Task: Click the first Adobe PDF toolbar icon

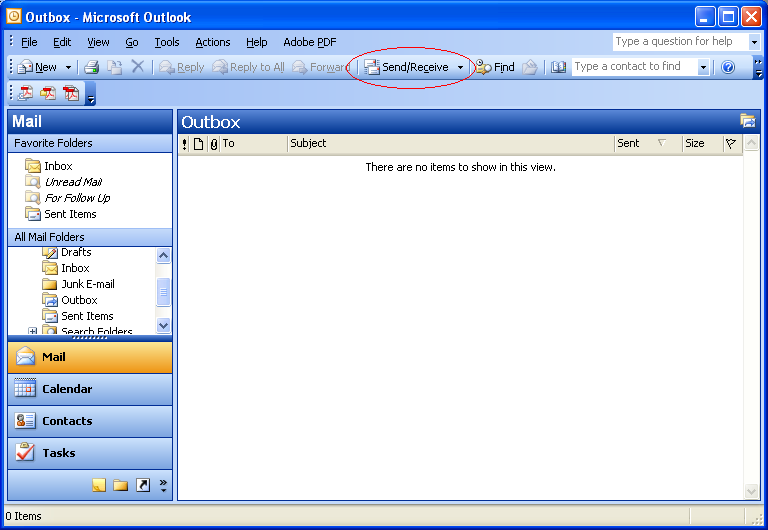Action: (x=25, y=93)
